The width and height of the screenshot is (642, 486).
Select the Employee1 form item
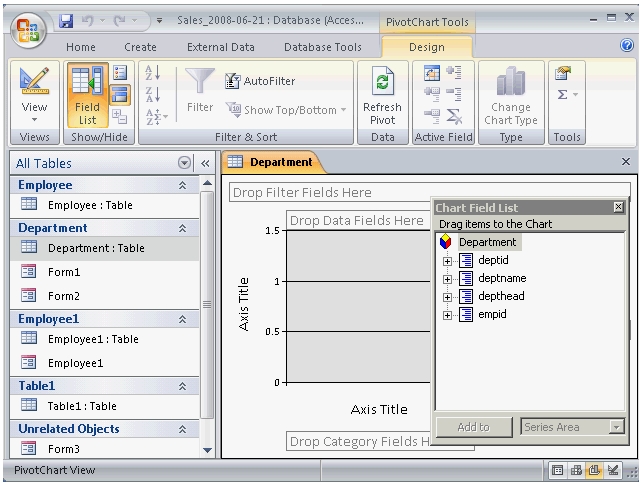pos(105,363)
